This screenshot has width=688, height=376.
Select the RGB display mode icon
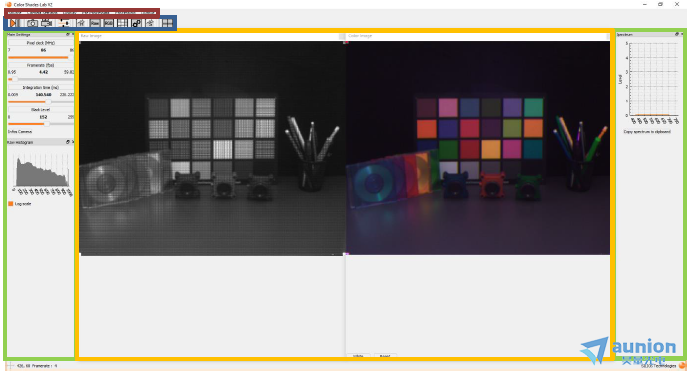coord(108,23)
